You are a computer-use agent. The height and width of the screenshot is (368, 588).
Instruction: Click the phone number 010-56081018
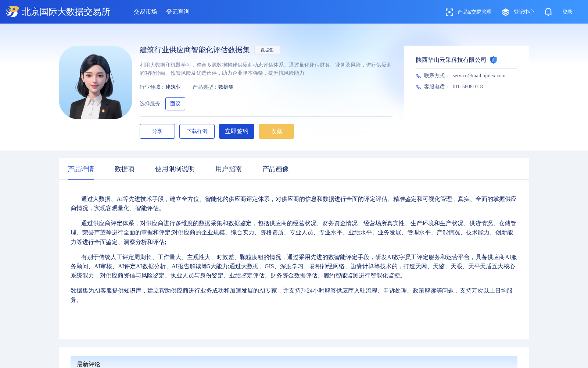coord(468,87)
